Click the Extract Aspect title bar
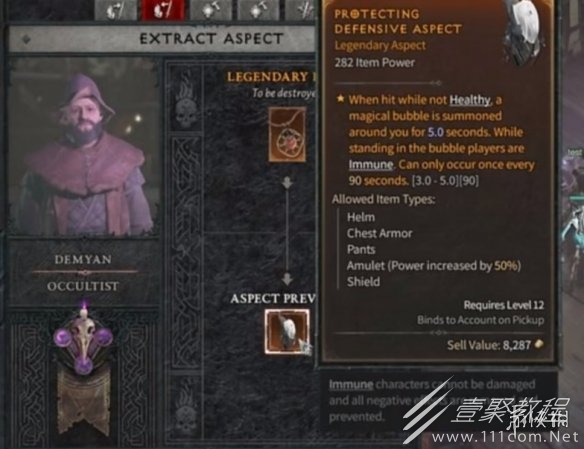This screenshot has width=584, height=449. [x=162, y=39]
